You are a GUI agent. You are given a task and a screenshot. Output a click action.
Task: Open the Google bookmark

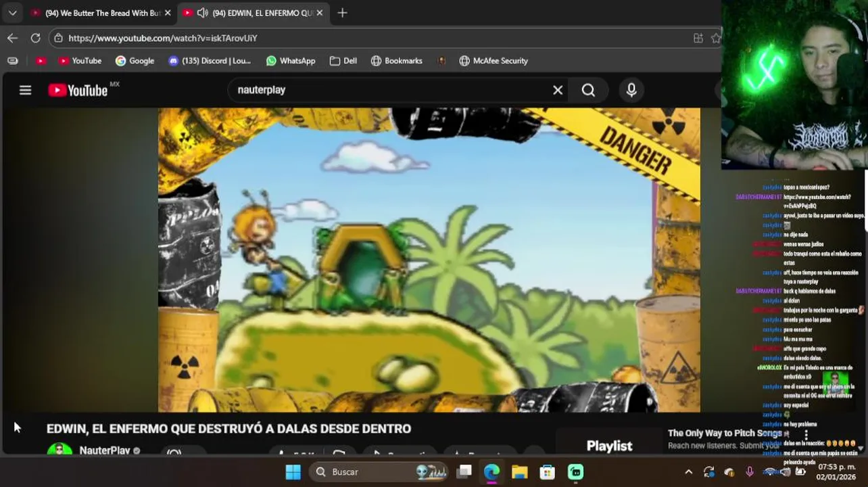tap(135, 61)
